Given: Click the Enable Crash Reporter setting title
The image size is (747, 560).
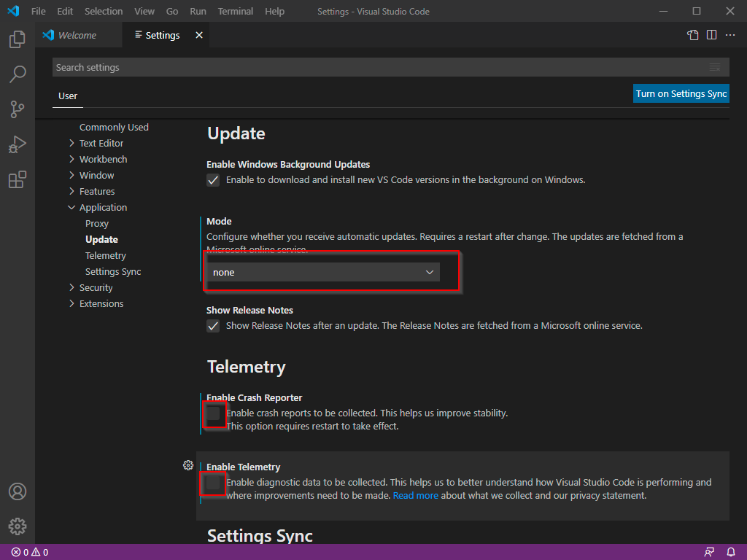Looking at the screenshot, I should 255,397.
